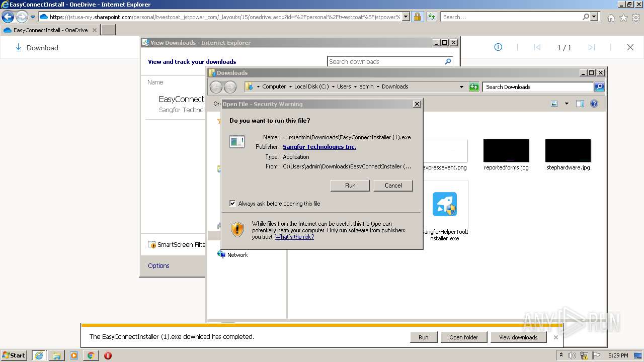Click the red Opera taskbar icon
The height and width of the screenshot is (362, 644).
pos(108,355)
